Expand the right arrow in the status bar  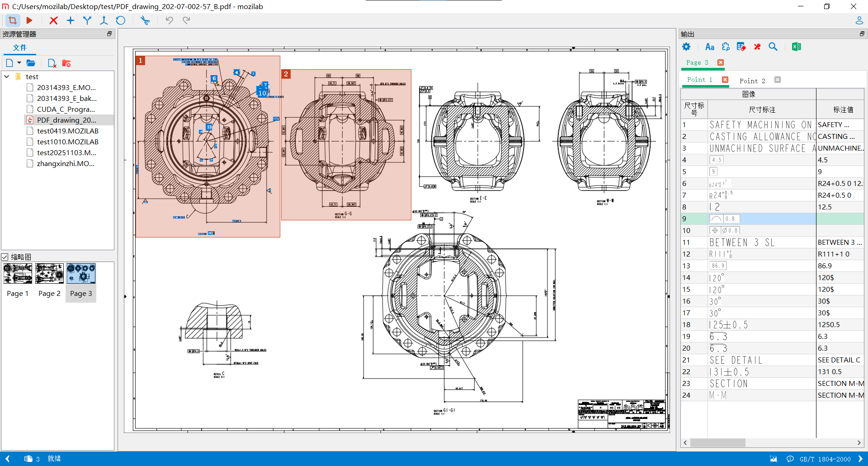[x=860, y=459]
